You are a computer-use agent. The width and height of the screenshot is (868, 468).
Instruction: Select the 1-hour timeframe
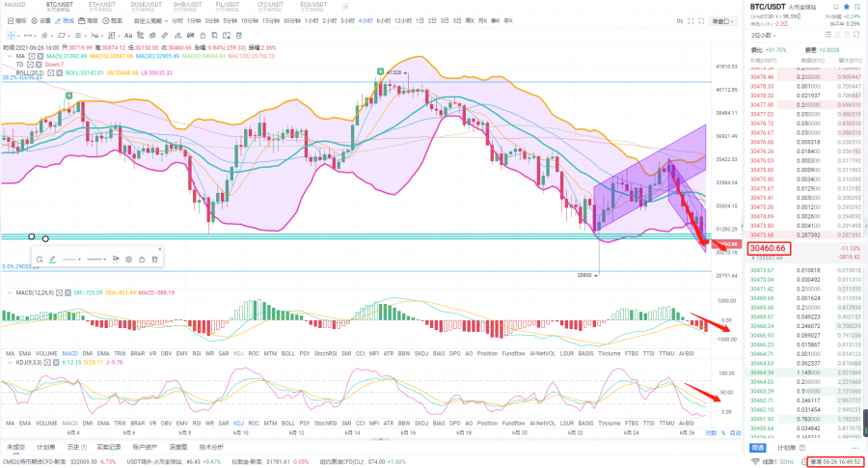[312, 21]
